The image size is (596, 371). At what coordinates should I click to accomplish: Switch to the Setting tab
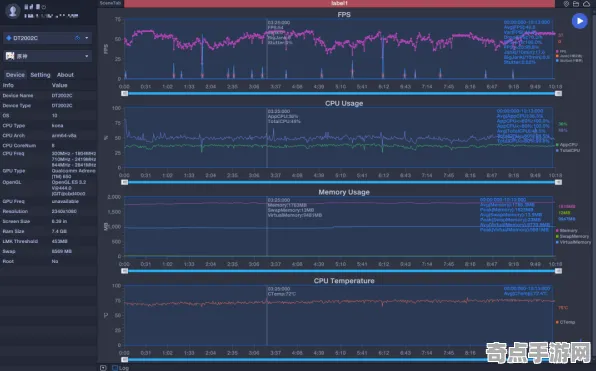40,75
